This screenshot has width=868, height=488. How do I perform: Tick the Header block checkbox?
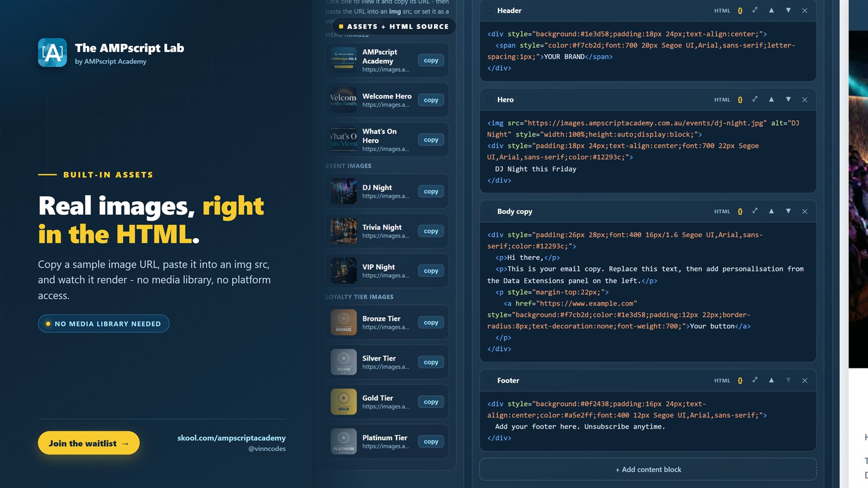click(x=490, y=11)
